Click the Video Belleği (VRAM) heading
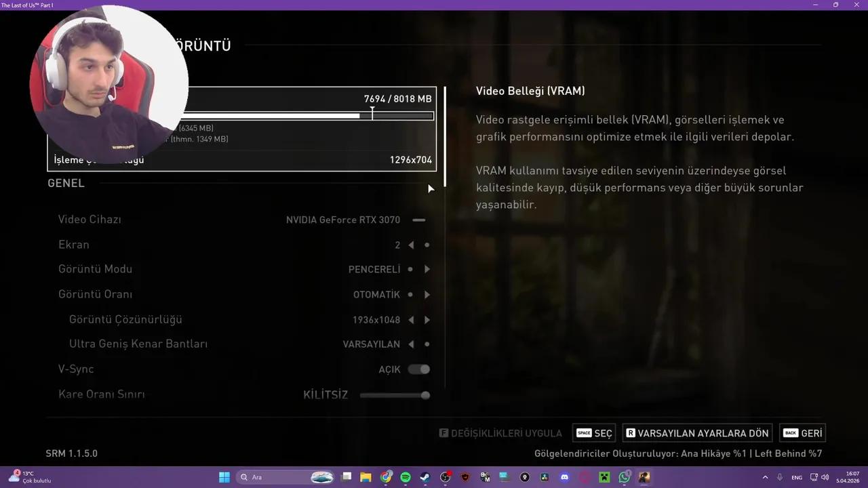The image size is (868, 488). [530, 91]
